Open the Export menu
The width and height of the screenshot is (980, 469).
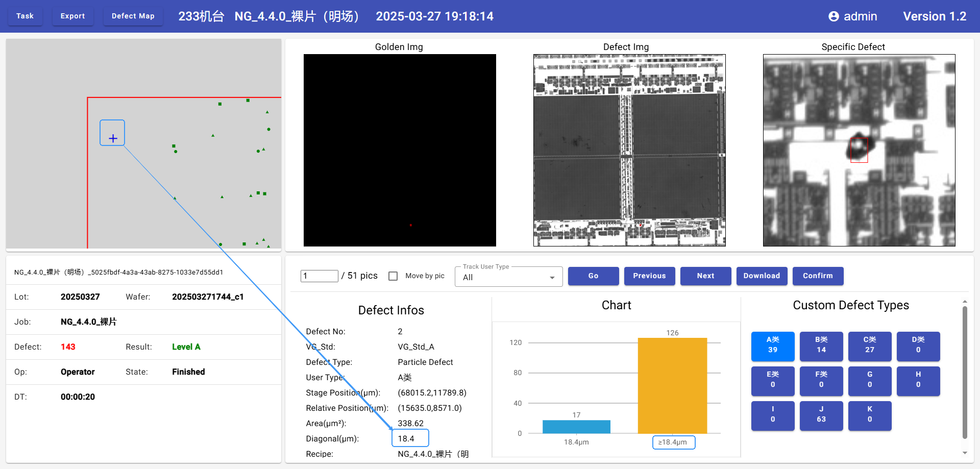click(72, 16)
